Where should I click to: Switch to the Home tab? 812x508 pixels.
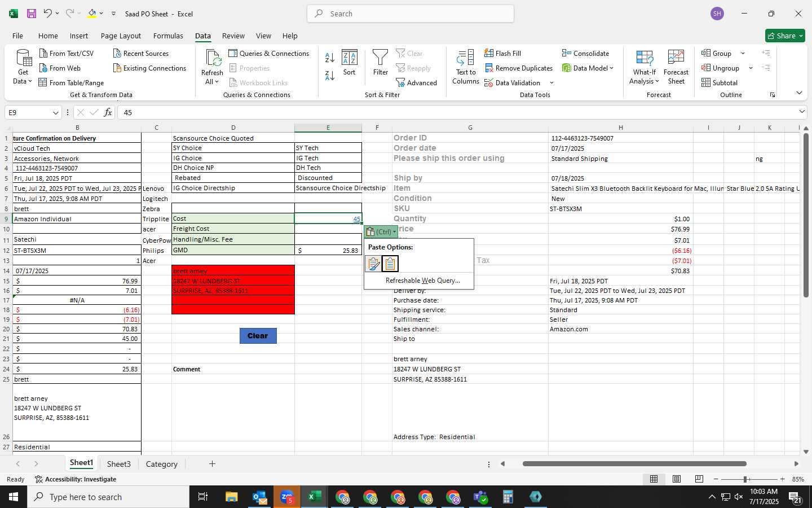point(48,36)
